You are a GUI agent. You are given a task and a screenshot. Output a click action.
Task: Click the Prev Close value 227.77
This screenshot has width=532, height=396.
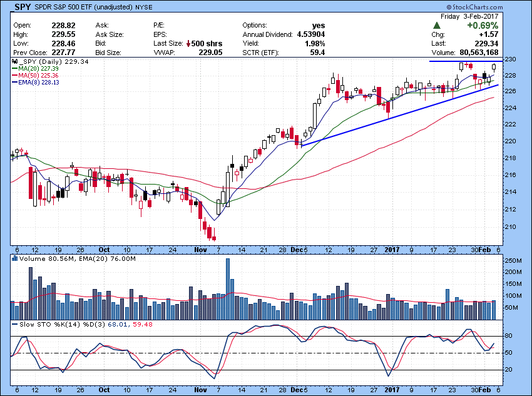point(63,53)
